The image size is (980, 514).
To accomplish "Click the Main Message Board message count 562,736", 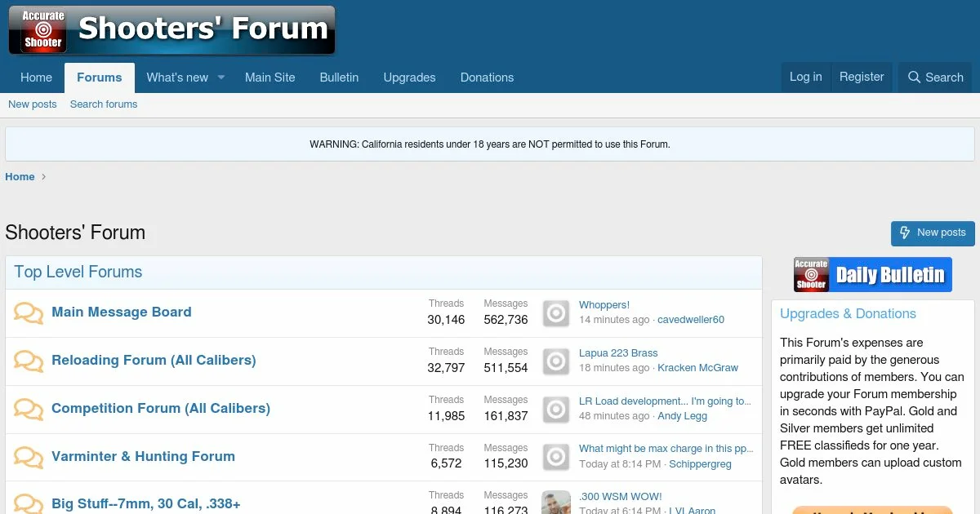I will pos(506,320).
